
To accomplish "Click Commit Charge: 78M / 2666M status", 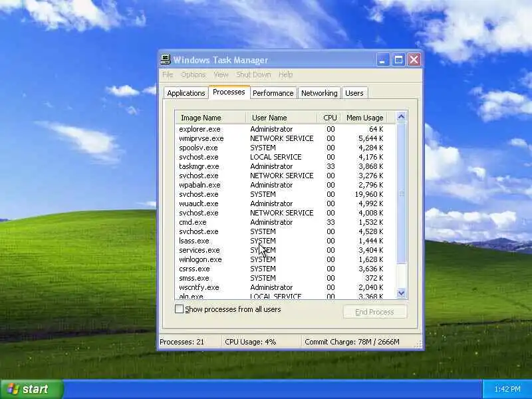I will [352, 342].
